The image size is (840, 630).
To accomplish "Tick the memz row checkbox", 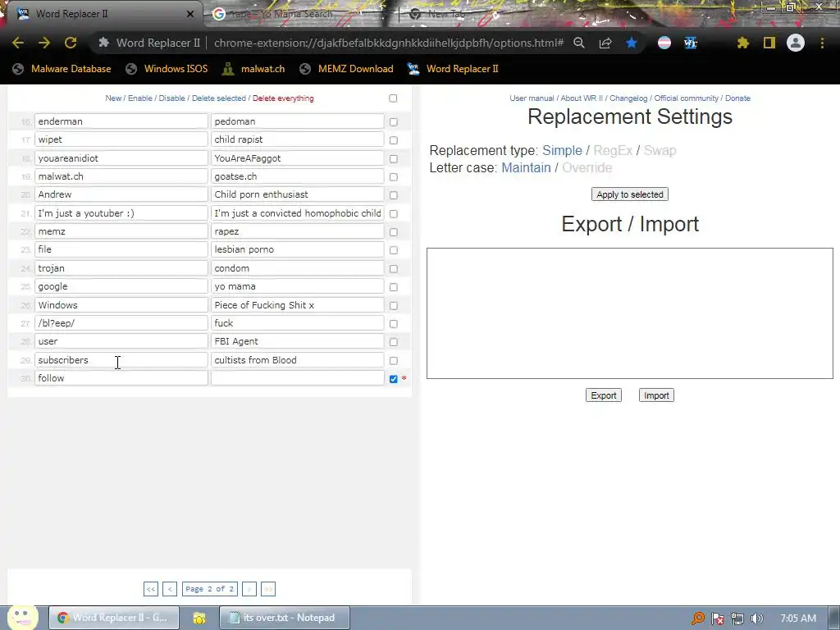I will tap(394, 232).
